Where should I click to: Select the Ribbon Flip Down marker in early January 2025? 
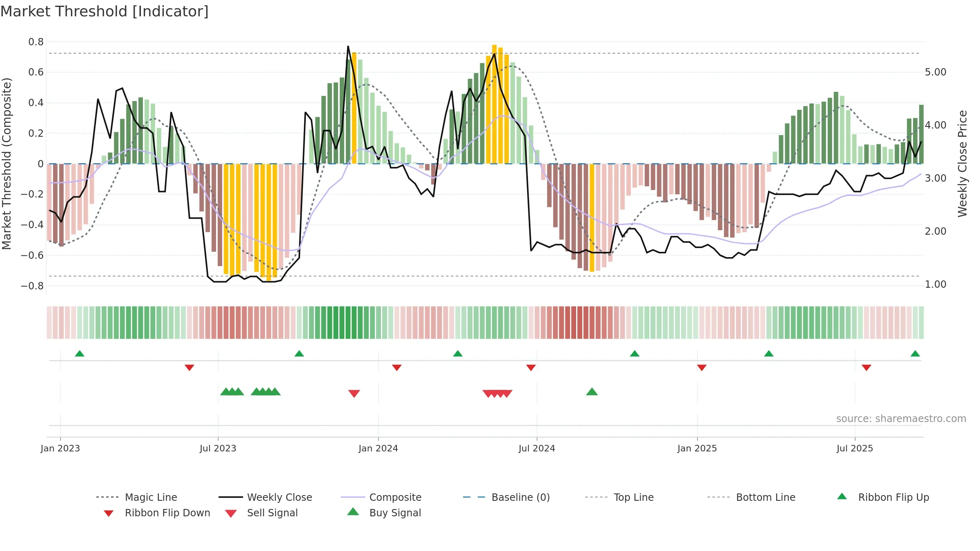(702, 368)
